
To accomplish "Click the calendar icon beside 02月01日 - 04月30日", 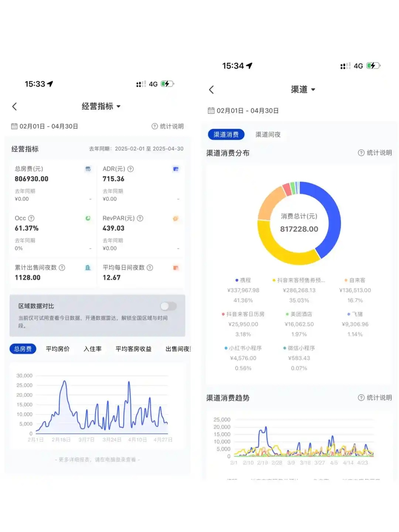I will point(15,126).
